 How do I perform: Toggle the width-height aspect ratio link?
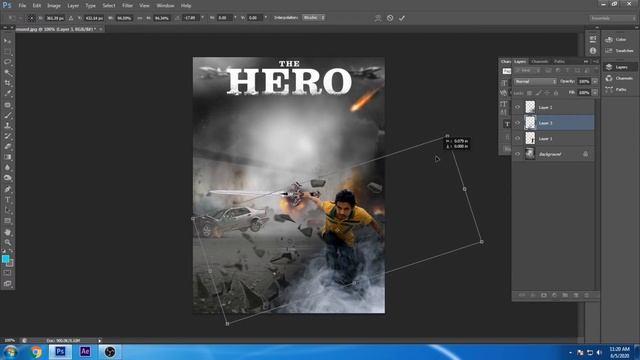pyautogui.click(x=140, y=18)
